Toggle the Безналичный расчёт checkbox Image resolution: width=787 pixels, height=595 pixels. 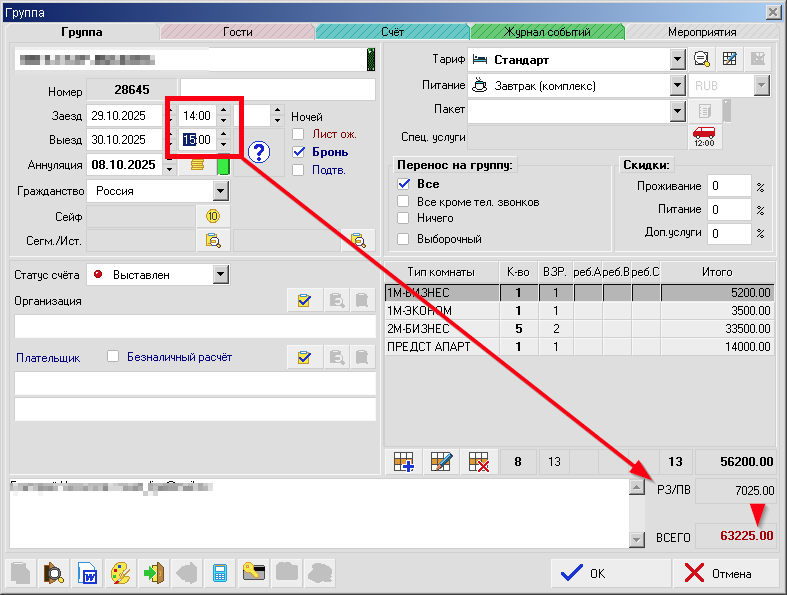(113, 356)
